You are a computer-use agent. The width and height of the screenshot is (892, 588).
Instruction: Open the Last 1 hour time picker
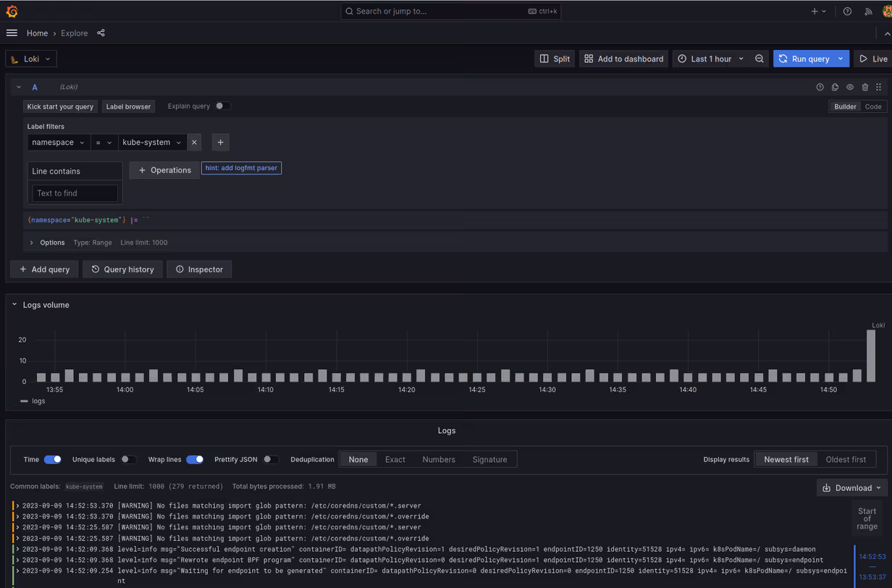click(x=710, y=59)
